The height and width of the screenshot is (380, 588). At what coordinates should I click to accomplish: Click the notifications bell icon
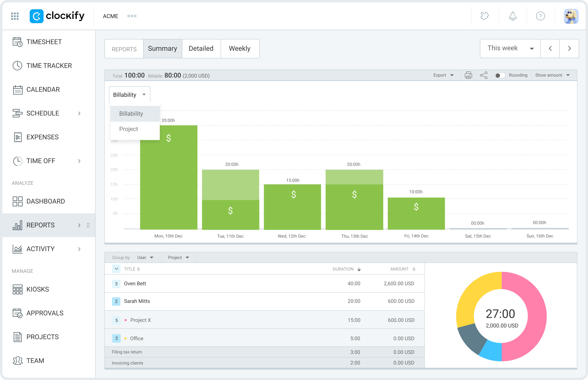click(512, 16)
